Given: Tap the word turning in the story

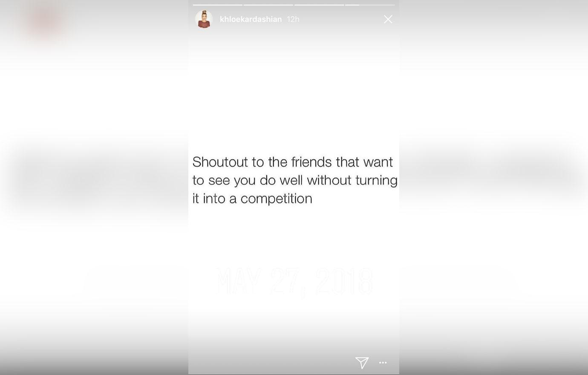Looking at the screenshot, I should point(376,180).
